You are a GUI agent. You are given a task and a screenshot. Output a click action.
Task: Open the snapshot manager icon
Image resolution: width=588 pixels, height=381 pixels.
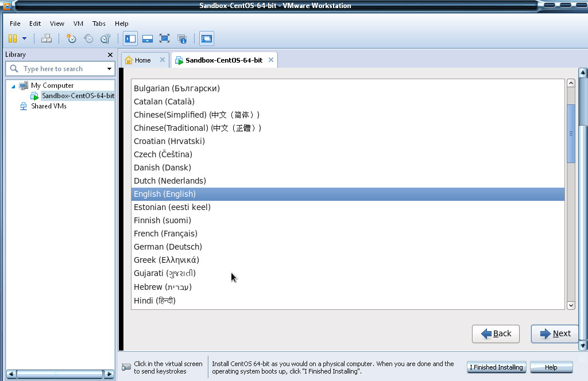106,38
